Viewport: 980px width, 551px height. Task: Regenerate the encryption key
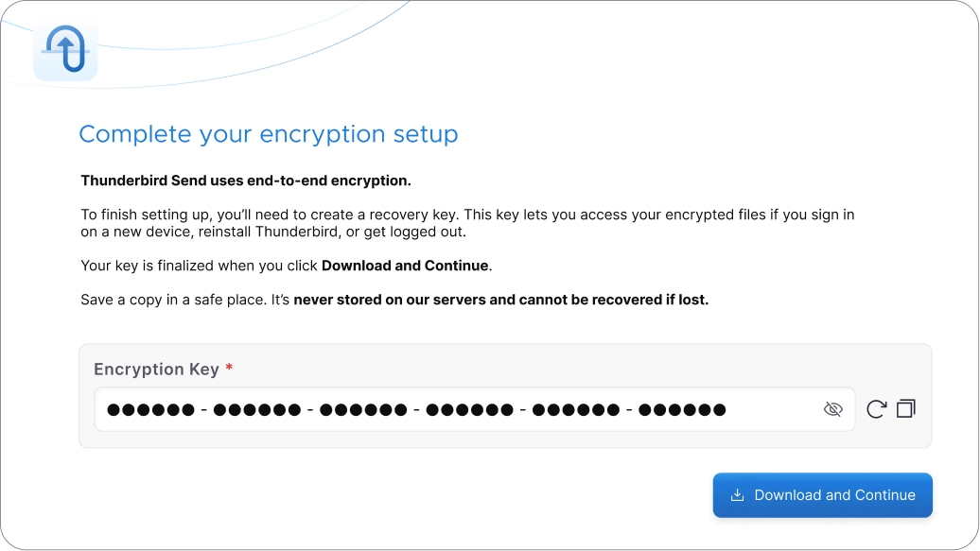(x=876, y=409)
